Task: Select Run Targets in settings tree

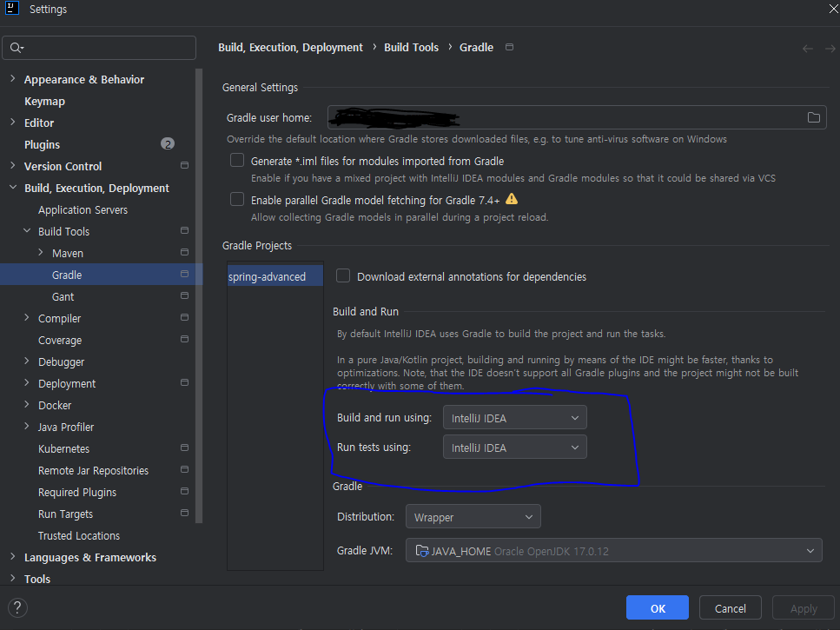Action: pos(65,514)
